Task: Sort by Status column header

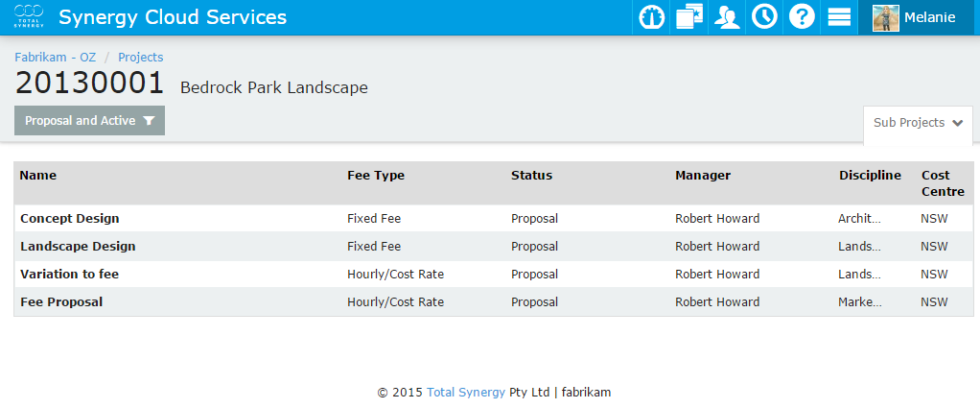Action: click(531, 176)
